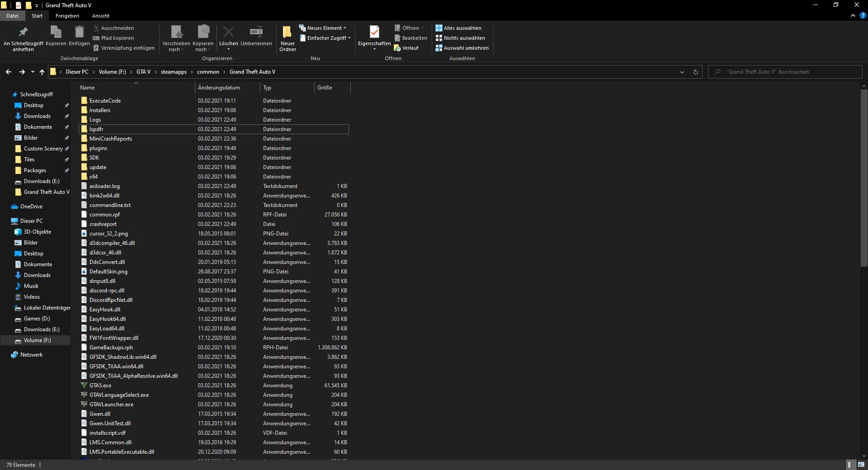
Task: Click the vertical scrollbar in file list
Action: (x=864, y=181)
